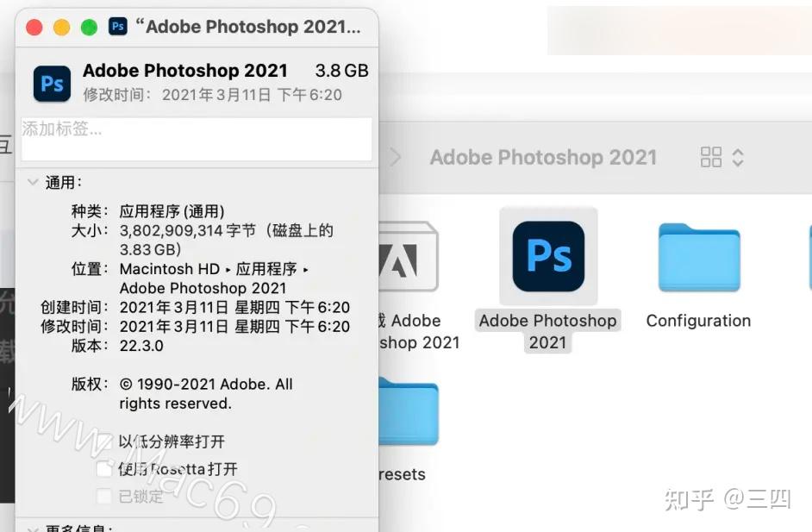The height and width of the screenshot is (532, 812).
Task: Click the Finder icon view grid button
Action: [711, 157]
